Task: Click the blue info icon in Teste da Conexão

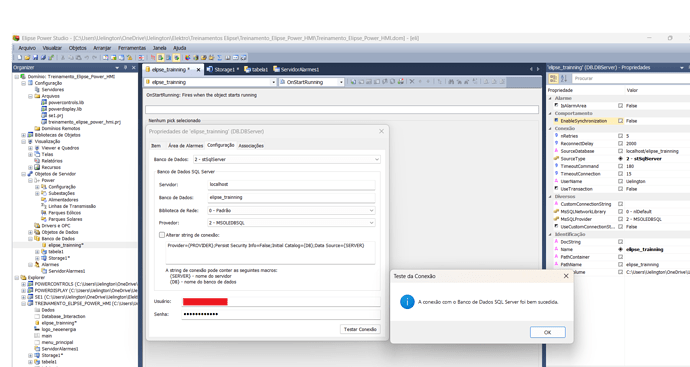Action: tap(407, 302)
